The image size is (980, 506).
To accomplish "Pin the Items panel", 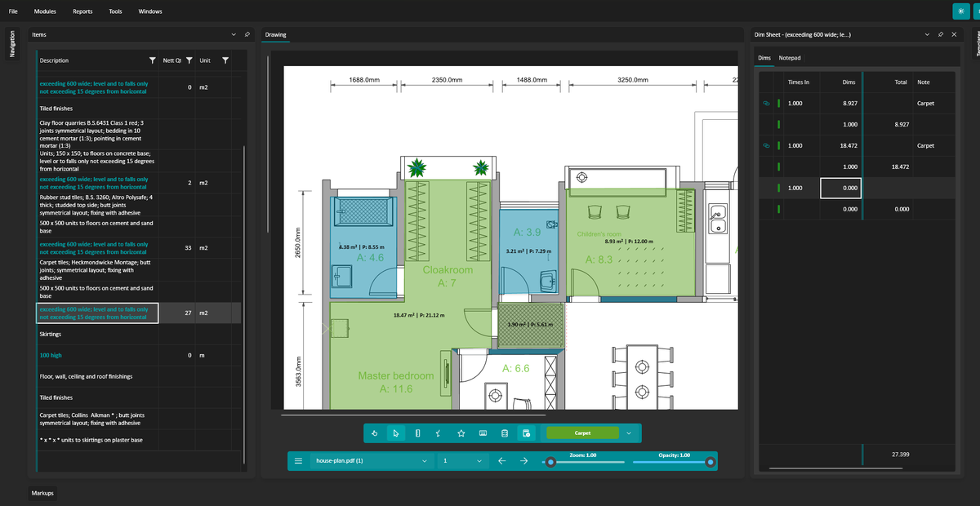I will (247, 34).
